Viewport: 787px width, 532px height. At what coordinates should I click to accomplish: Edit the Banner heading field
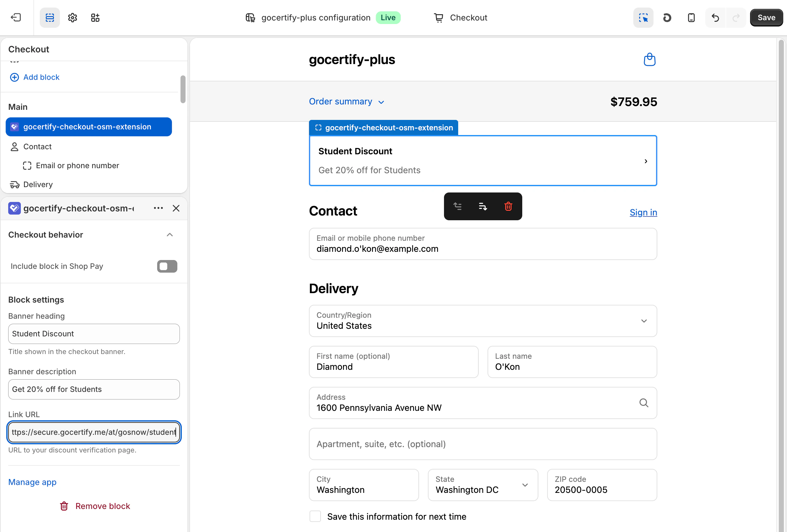pos(94,334)
